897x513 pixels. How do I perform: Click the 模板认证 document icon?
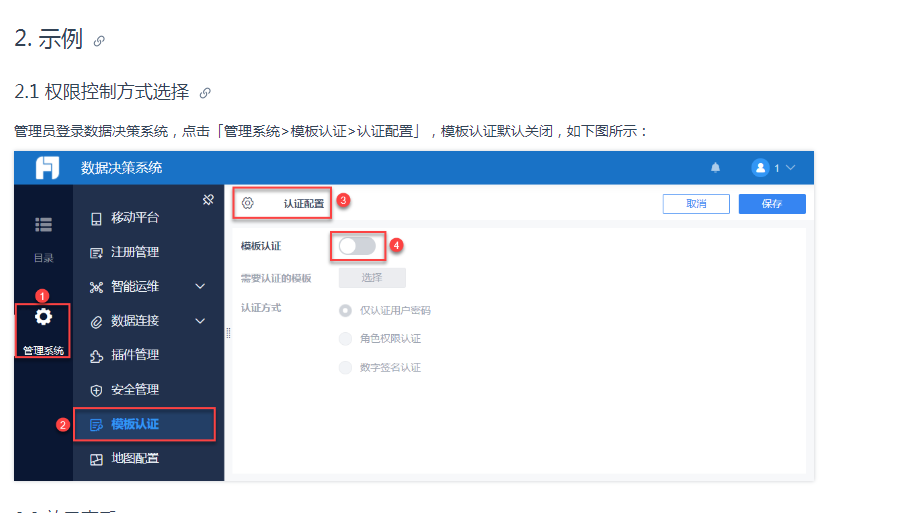click(x=96, y=425)
